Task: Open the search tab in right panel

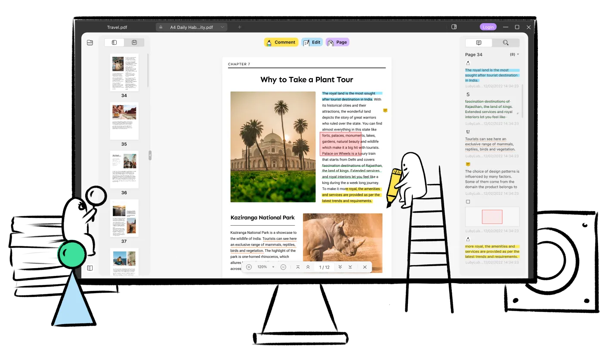Action: tap(506, 43)
